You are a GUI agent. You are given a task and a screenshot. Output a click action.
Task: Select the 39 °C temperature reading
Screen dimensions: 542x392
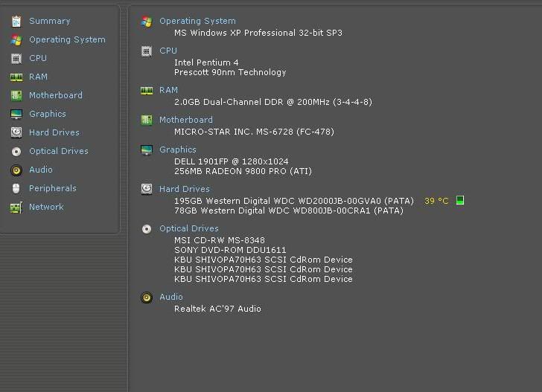436,201
